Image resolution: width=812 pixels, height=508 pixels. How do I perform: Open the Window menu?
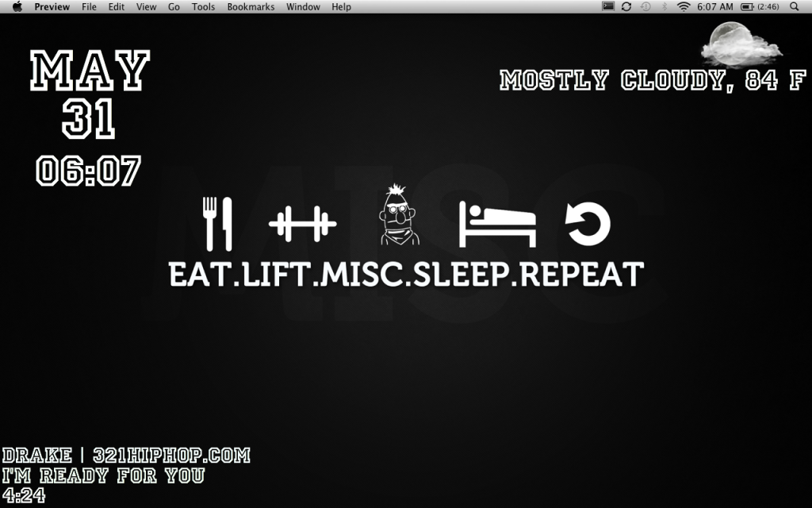coord(303,6)
